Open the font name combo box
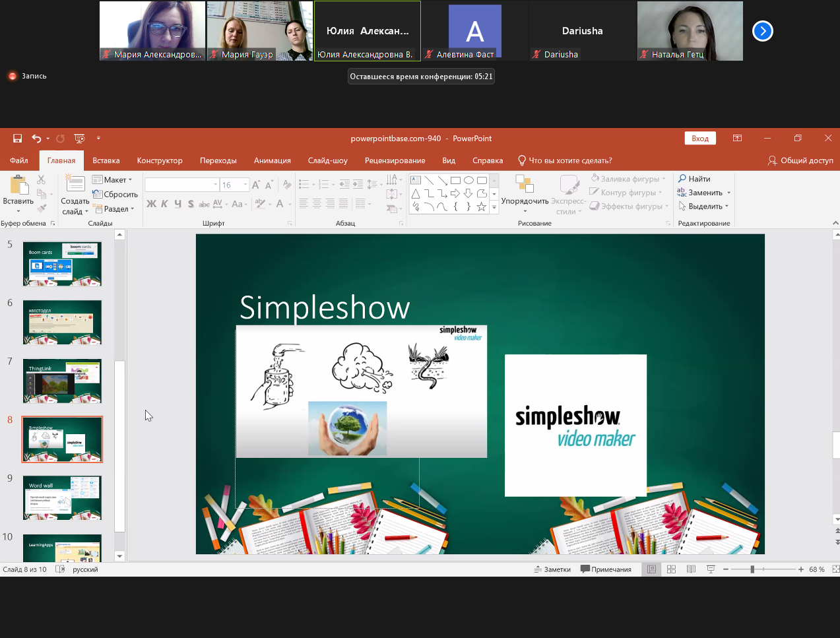The height and width of the screenshot is (638, 840). (x=182, y=185)
